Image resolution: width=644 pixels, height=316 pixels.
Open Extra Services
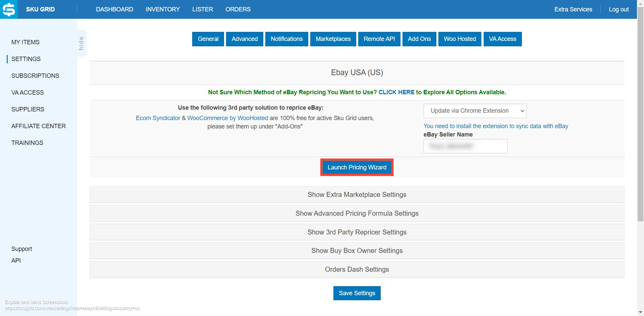(x=573, y=9)
